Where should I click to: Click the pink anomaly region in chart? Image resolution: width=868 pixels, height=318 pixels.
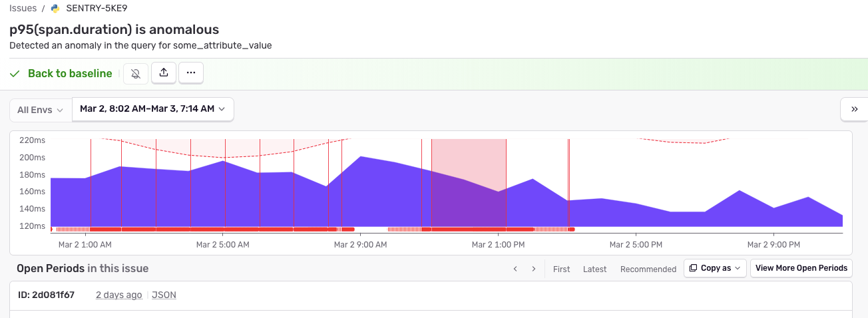469,160
